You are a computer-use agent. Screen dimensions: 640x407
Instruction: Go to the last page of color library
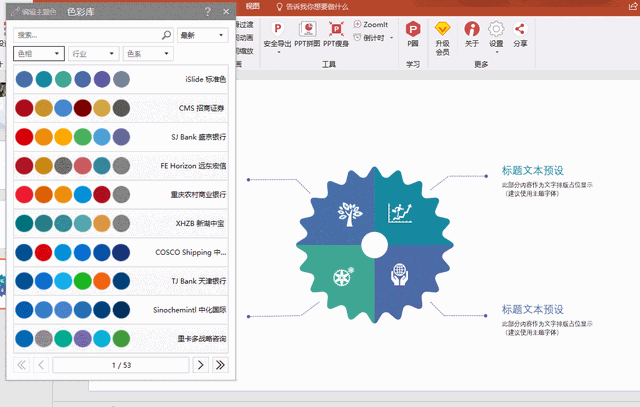click(220, 365)
